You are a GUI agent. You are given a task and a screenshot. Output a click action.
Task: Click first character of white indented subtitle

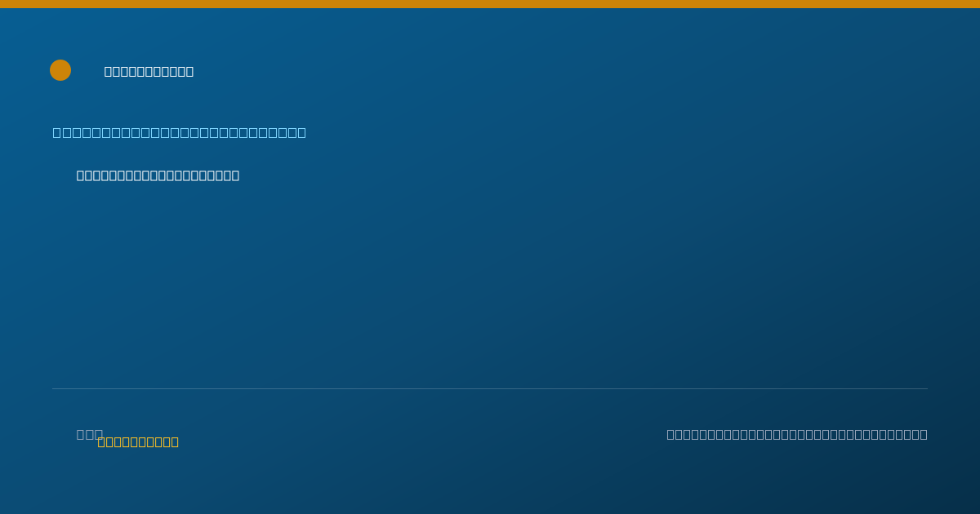pos(81,175)
